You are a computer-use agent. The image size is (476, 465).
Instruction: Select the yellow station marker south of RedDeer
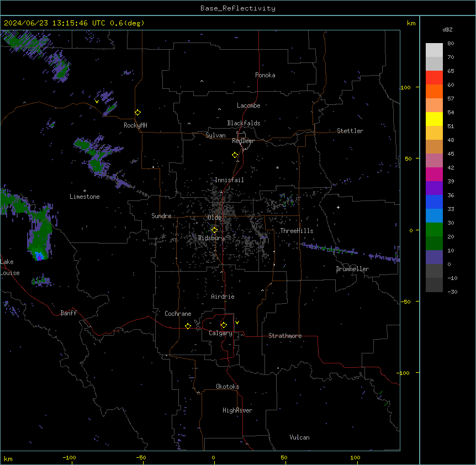click(x=235, y=155)
